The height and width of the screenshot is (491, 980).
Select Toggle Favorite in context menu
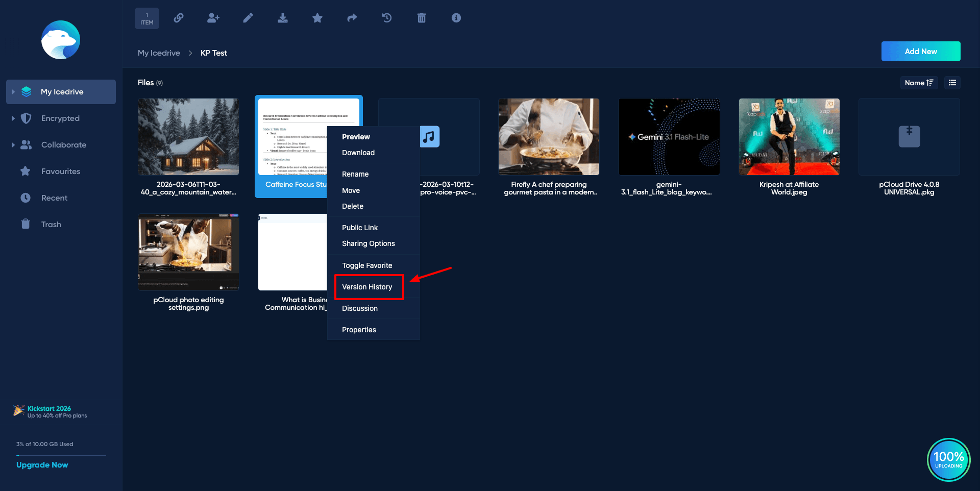pos(367,265)
